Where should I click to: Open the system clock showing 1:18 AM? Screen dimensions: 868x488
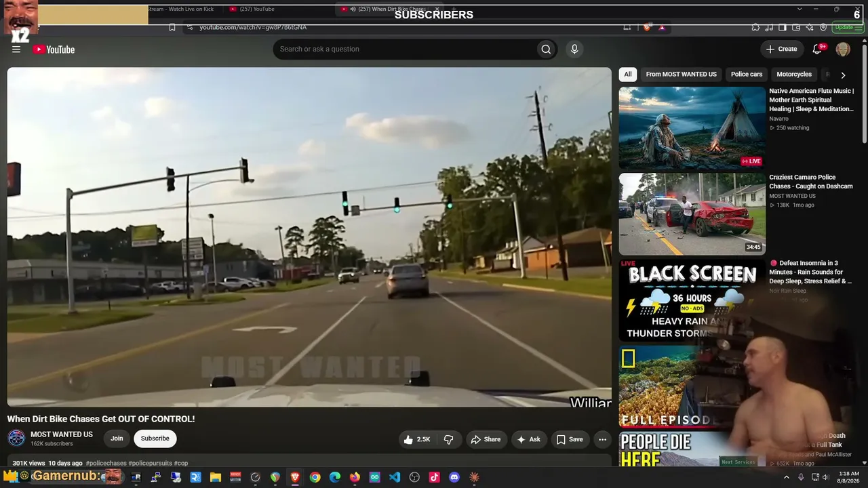point(848,477)
